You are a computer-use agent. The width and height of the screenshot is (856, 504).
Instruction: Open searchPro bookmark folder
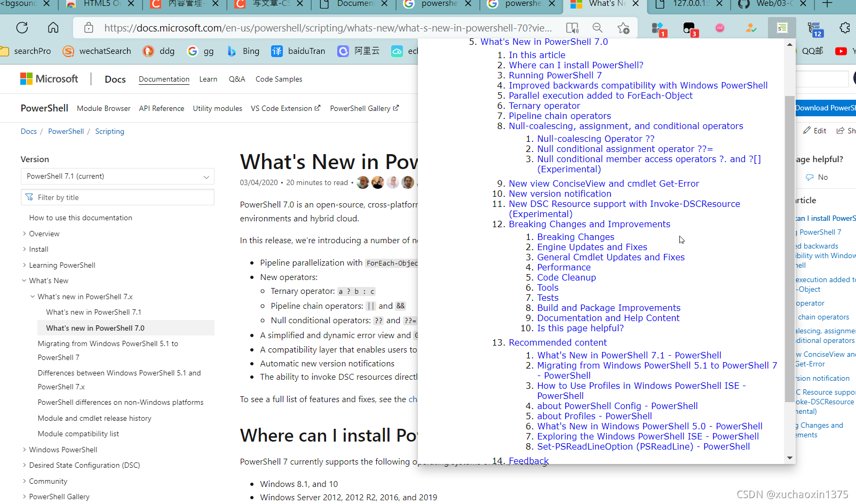[26, 51]
